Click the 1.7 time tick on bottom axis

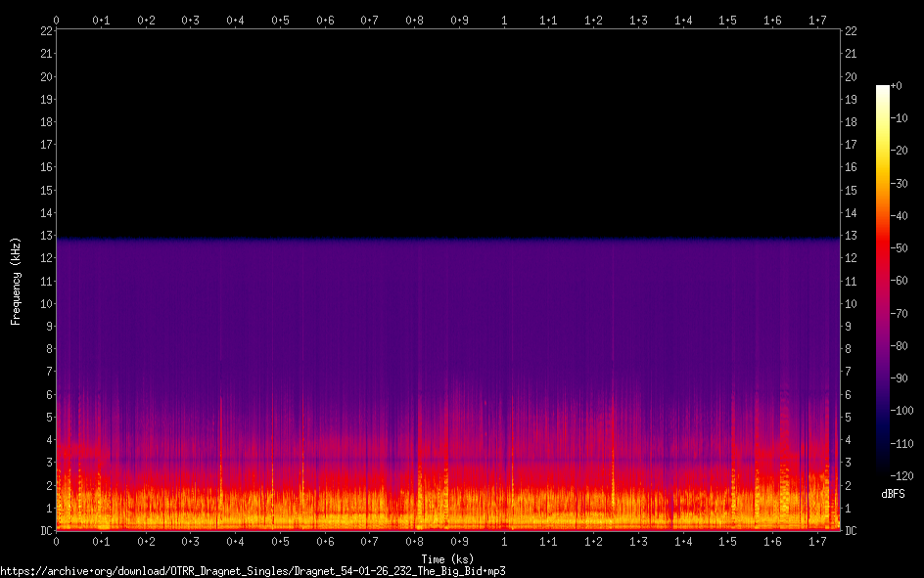[817, 541]
